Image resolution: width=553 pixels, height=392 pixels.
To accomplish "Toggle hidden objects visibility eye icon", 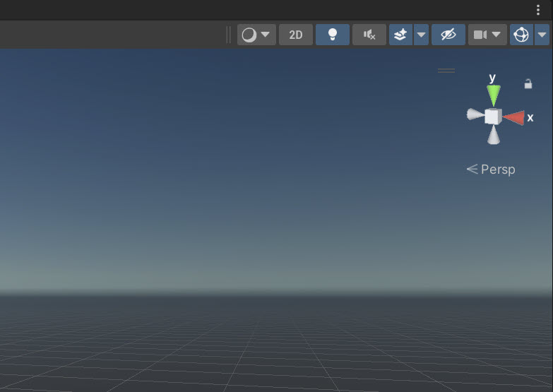I will 448,35.
